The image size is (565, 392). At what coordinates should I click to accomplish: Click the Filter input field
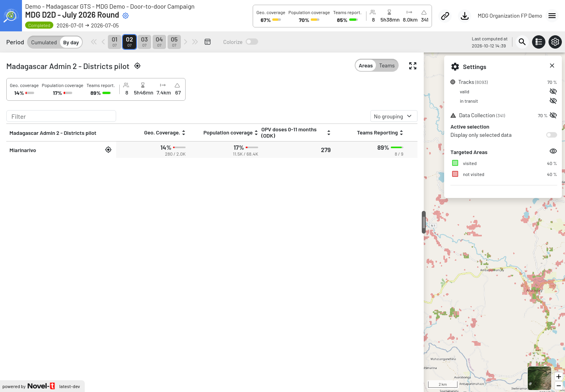(x=61, y=116)
